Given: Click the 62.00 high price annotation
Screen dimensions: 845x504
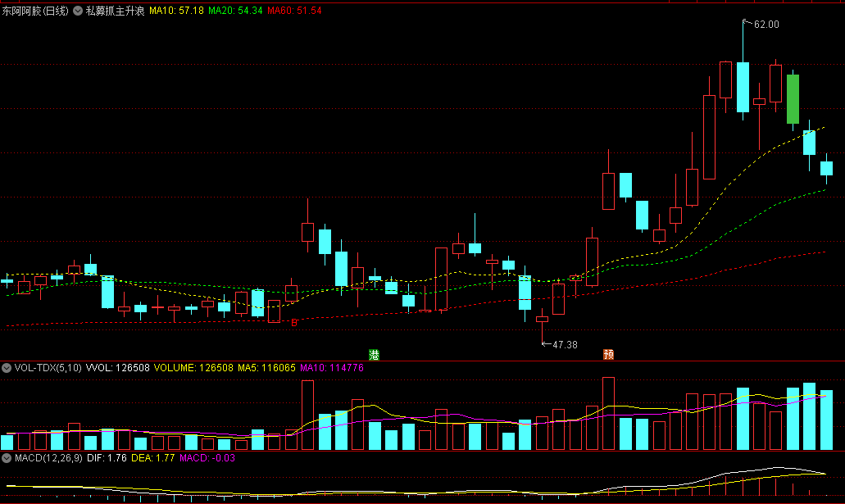Looking at the screenshot, I should pos(766,25).
